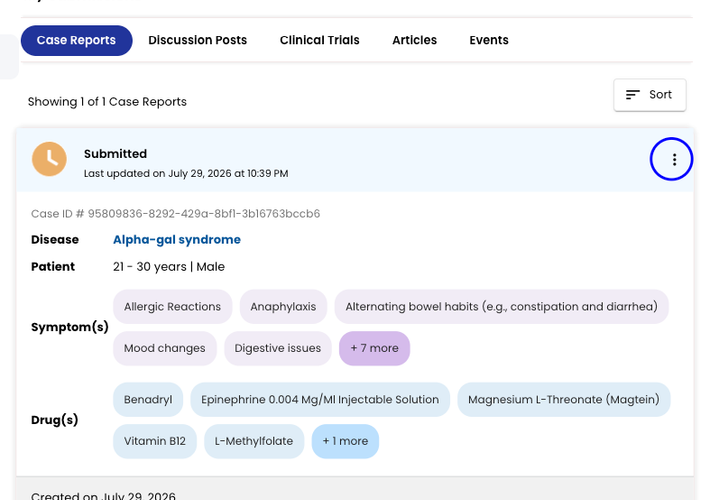Click the Digestive issues symptom chip

click(x=278, y=348)
